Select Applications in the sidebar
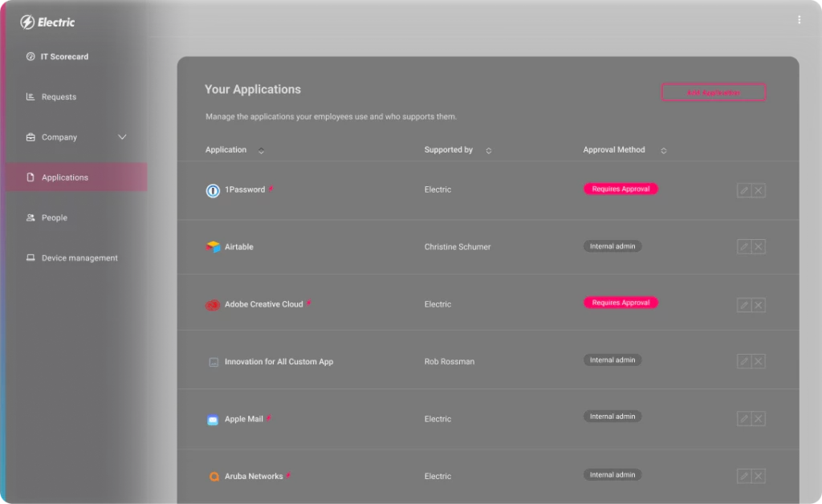Screen dimensions: 822x504 pyautogui.click(x=64, y=177)
